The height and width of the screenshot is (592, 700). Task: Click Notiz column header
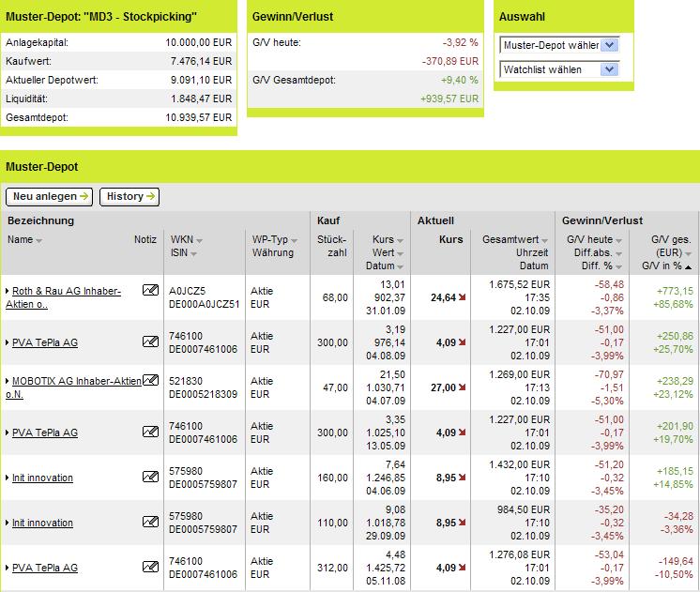click(x=145, y=239)
